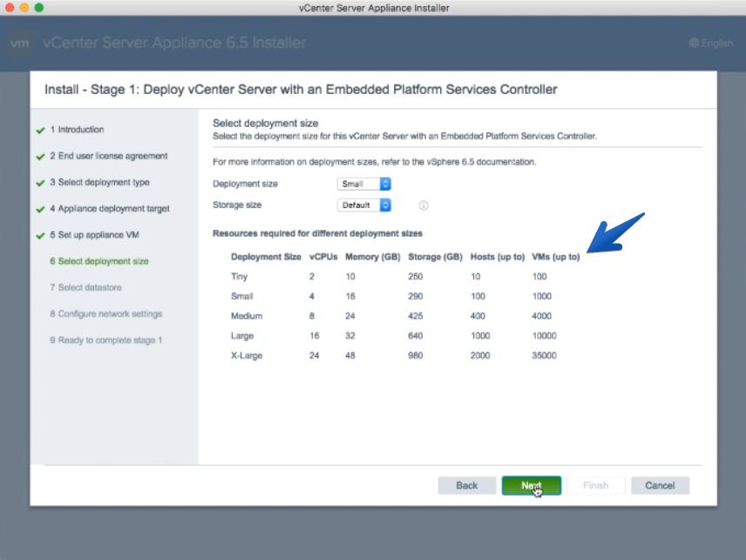Screen dimensions: 746x560
Task: Click the vCenter Server Appliance 6.5 Installer title
Action: coord(174,43)
